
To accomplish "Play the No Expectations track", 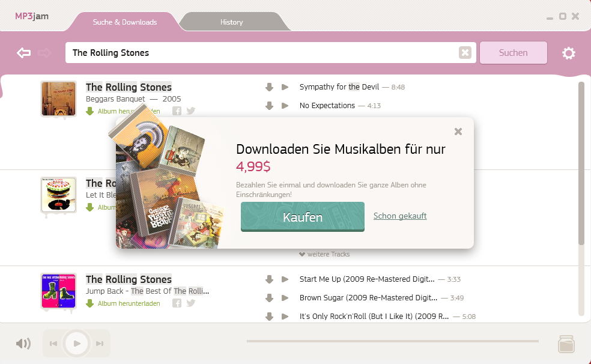I will [x=285, y=106].
